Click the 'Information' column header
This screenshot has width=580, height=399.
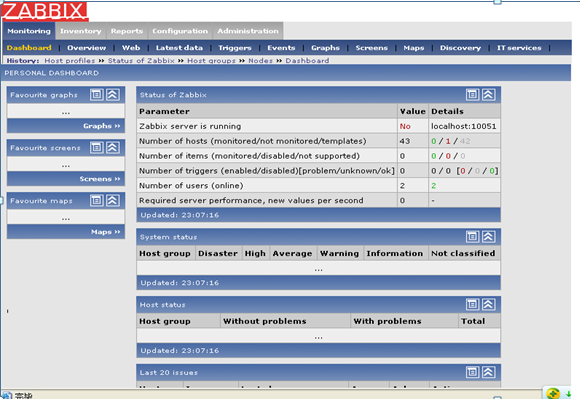point(395,253)
